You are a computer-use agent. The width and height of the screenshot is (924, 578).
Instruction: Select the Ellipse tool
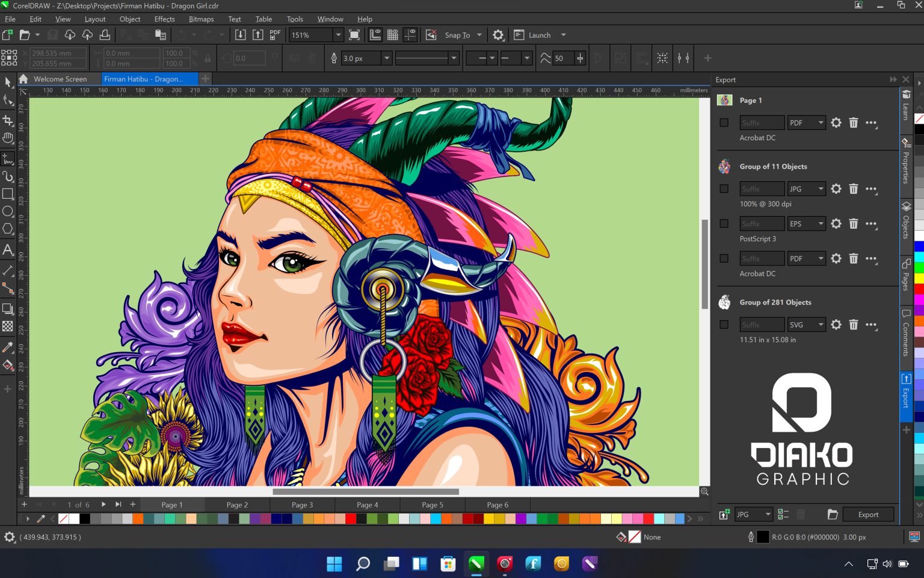coord(8,211)
